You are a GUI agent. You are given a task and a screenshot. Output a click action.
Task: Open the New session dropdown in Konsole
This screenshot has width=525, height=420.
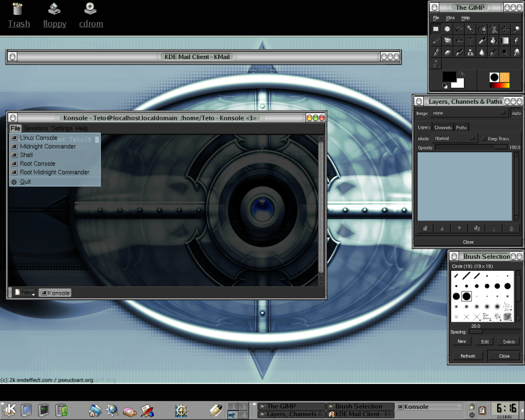tap(25, 293)
